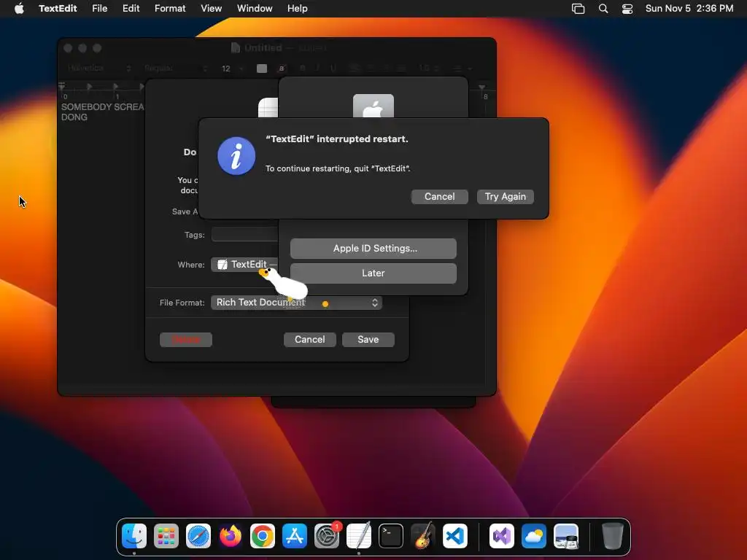Open Launchpad from the dock
Image resolution: width=747 pixels, height=560 pixels.
pyautogui.click(x=166, y=536)
